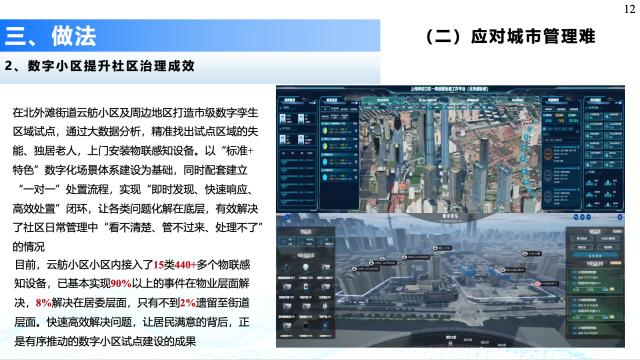
Task: Toggle the switch in the first upper-left panel header
Action: pyautogui.click(x=313, y=103)
